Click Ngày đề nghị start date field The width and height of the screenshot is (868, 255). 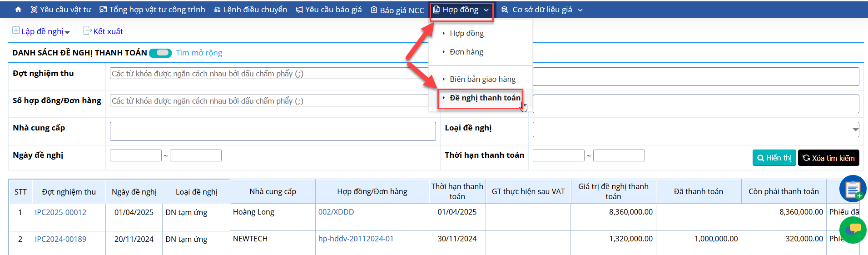pyautogui.click(x=136, y=155)
